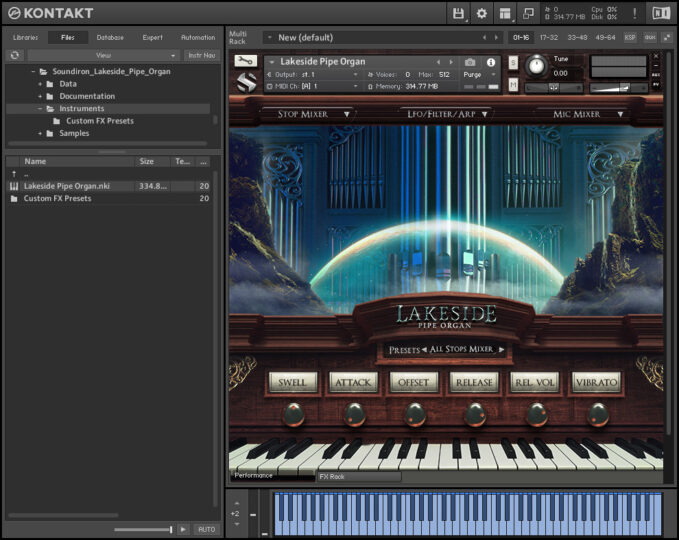Open the workspace layout panel icon
This screenshot has width=679, height=540.
point(505,13)
